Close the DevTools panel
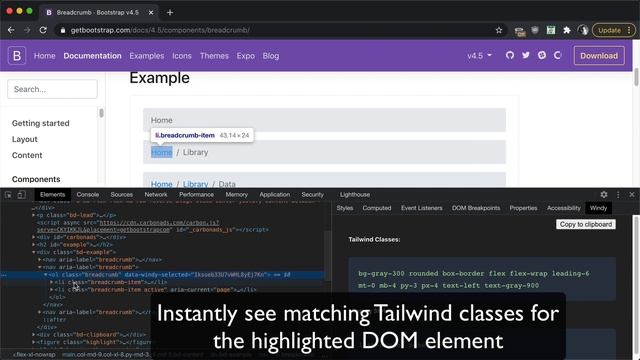This screenshot has width=640, height=360. click(632, 195)
